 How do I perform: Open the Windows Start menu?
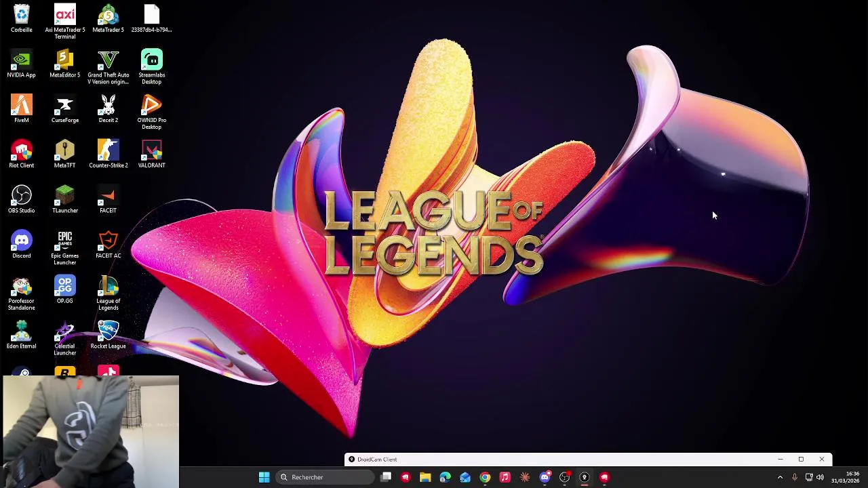[x=264, y=477]
